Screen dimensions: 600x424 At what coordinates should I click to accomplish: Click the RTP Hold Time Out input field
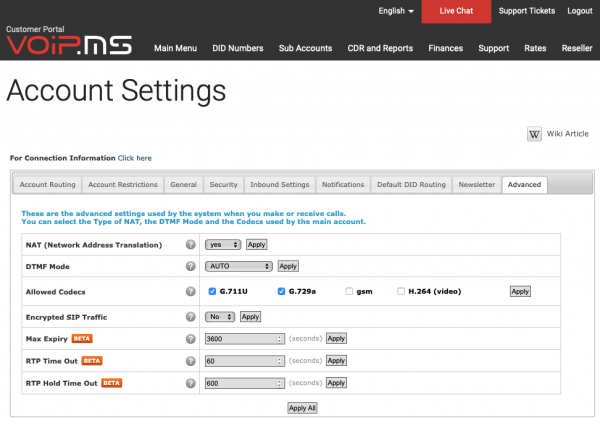(x=245, y=383)
